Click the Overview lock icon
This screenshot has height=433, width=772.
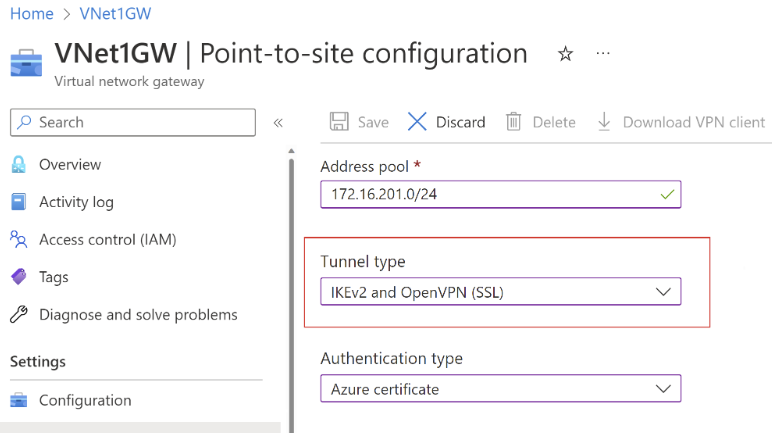click(19, 165)
